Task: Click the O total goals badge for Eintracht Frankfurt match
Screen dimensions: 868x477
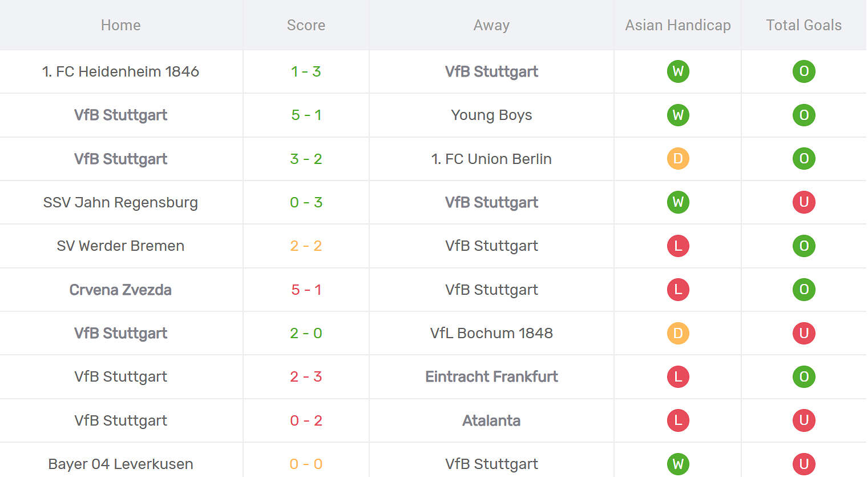Action: [804, 376]
